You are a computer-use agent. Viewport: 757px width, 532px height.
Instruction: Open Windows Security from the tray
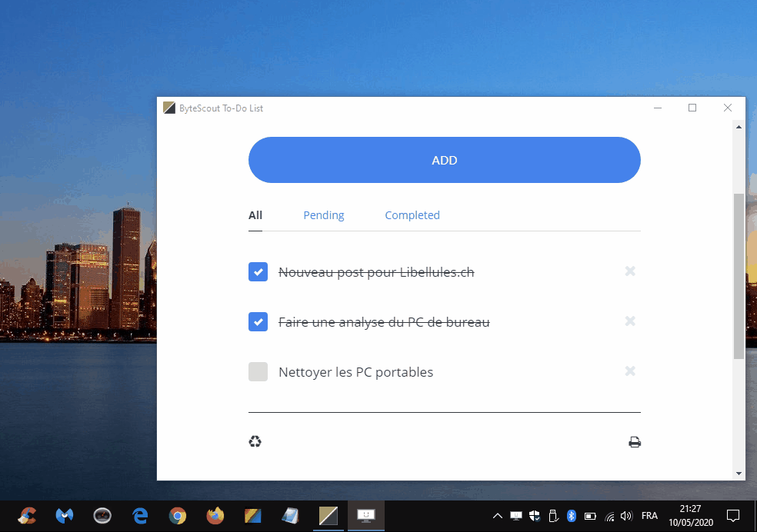click(x=535, y=516)
